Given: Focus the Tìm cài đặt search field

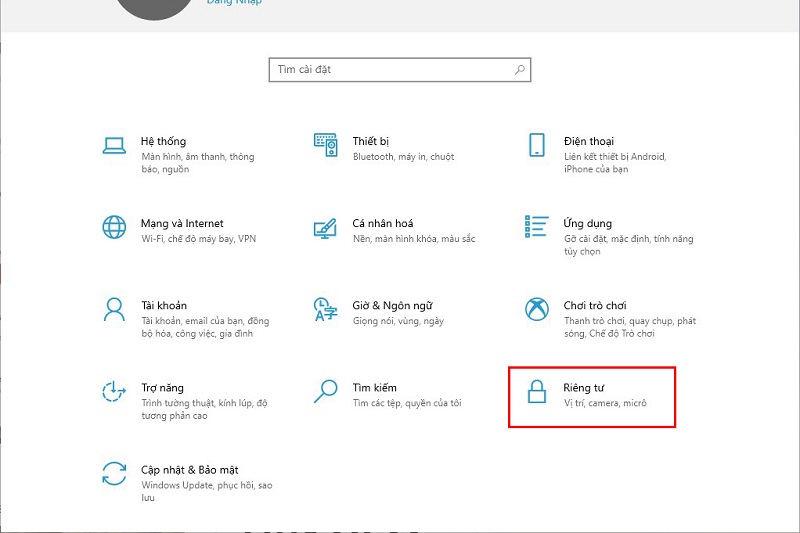Looking at the screenshot, I should point(400,69).
